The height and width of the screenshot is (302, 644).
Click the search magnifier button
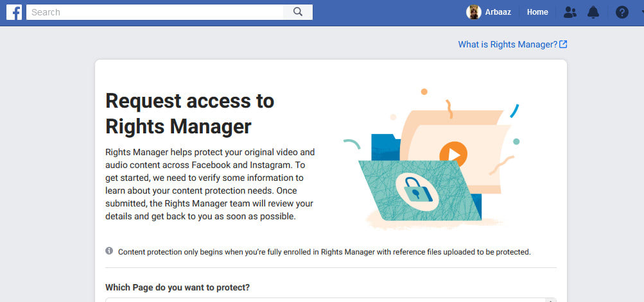[298, 12]
